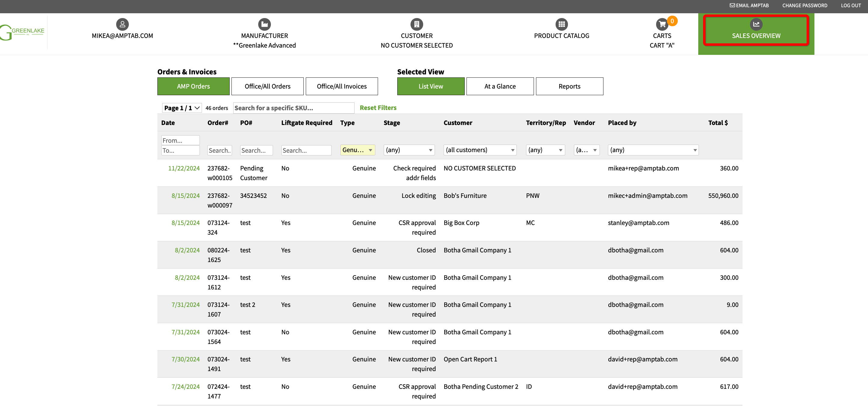The width and height of the screenshot is (868, 406).
Task: Click Reset Filters link
Action: tap(378, 108)
